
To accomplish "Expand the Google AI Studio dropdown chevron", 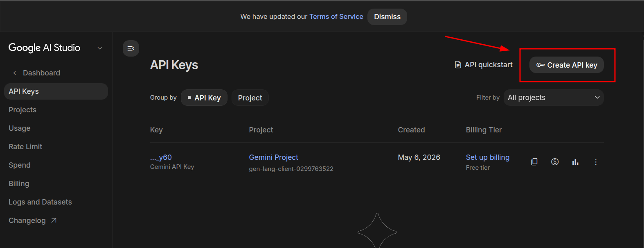I will pos(100,48).
